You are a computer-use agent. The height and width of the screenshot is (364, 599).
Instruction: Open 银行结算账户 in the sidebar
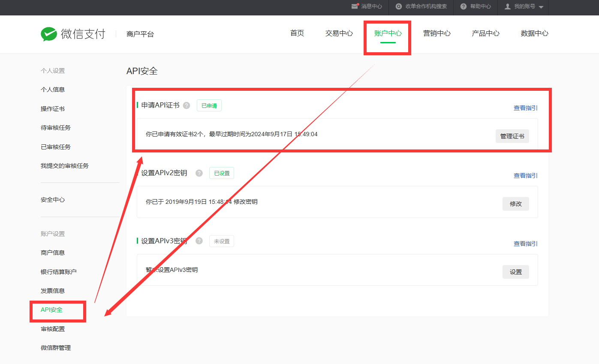coord(59,272)
